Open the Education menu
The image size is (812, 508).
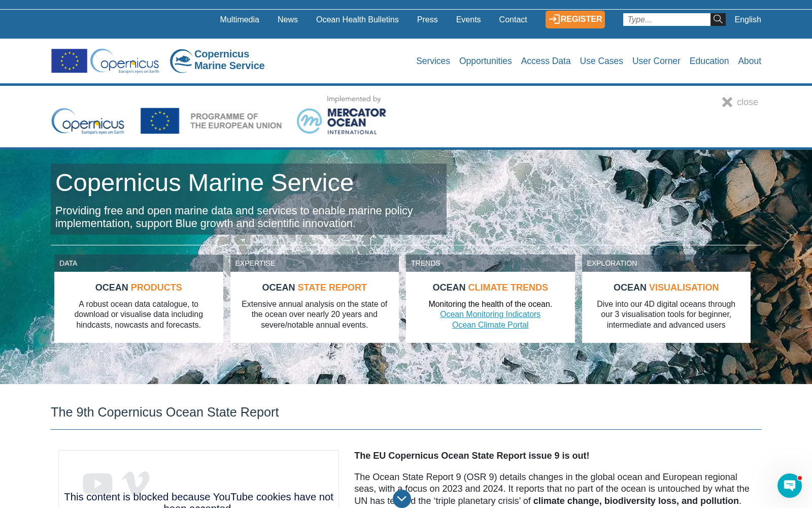click(709, 61)
